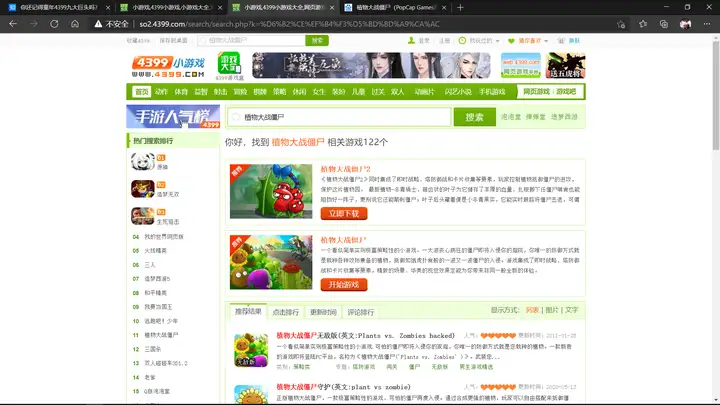Open the 造梦无双 rank 02 game icon
The width and height of the screenshot is (720, 405).
(x=142, y=189)
